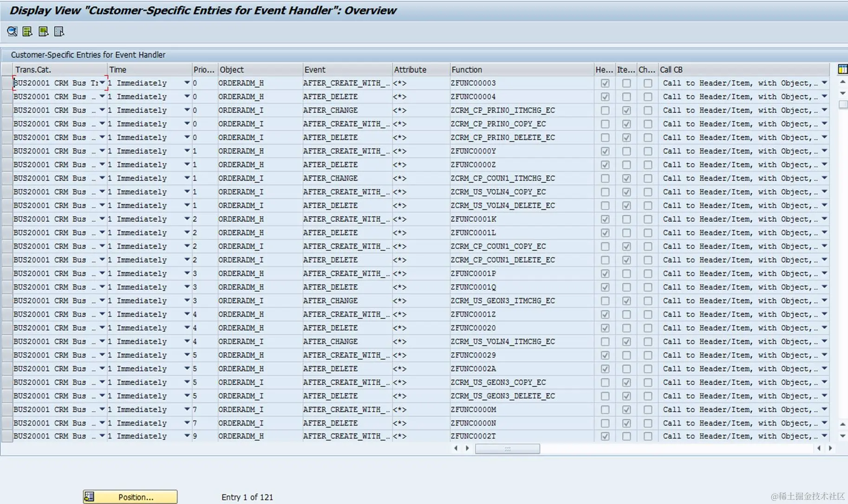Click left arrow of the middle horizontal scrollbar
This screenshot has width=848, height=504.
click(456, 448)
